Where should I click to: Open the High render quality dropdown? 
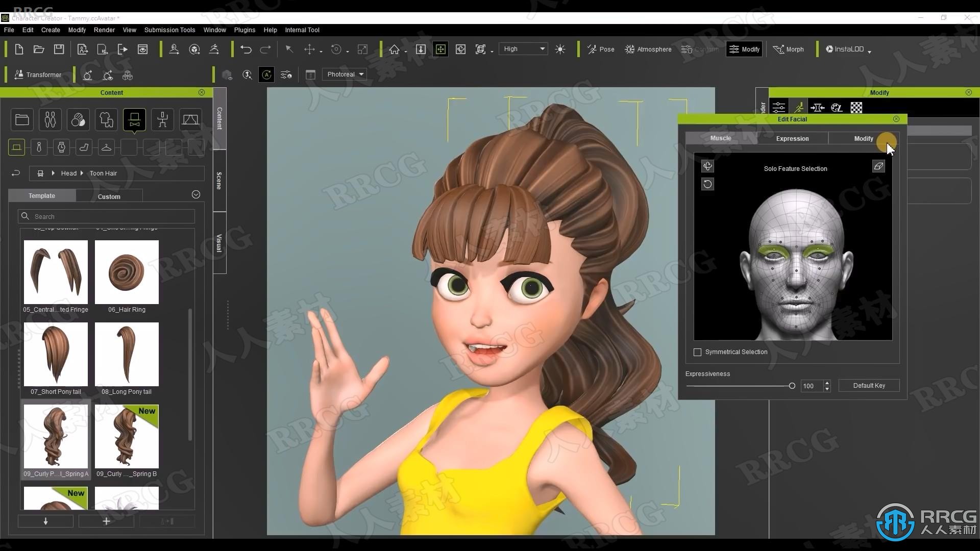pos(523,49)
